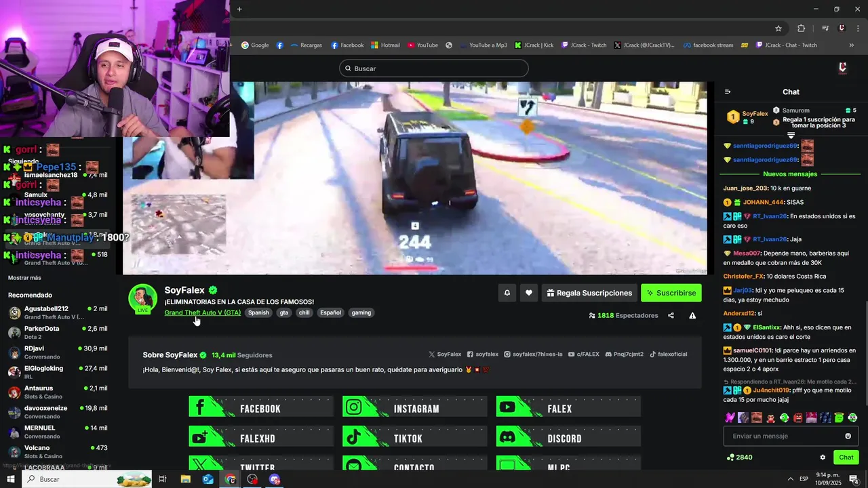This screenshot has height=488, width=868.
Task: Select the Español tag
Action: [x=330, y=312]
